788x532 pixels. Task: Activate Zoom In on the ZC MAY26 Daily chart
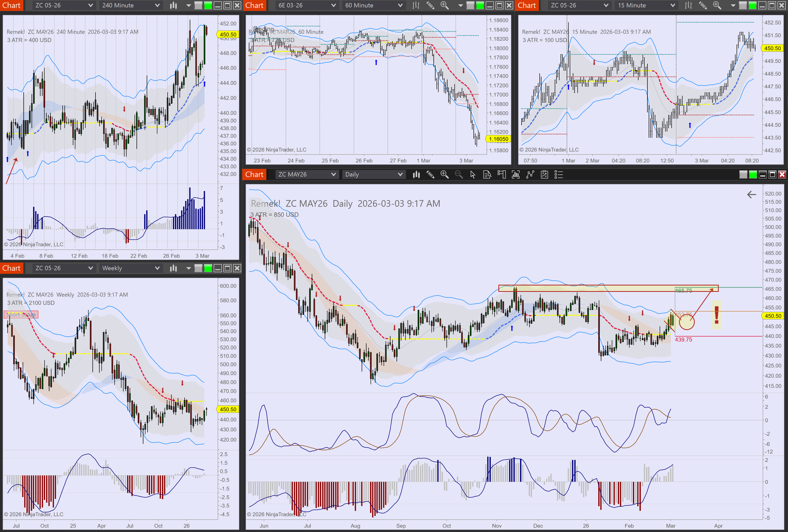pyautogui.click(x=444, y=174)
